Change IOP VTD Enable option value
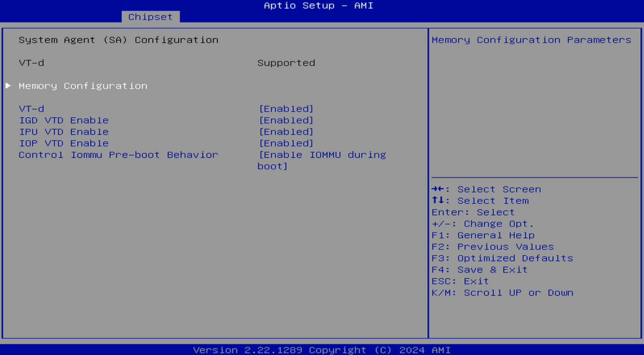 point(286,143)
